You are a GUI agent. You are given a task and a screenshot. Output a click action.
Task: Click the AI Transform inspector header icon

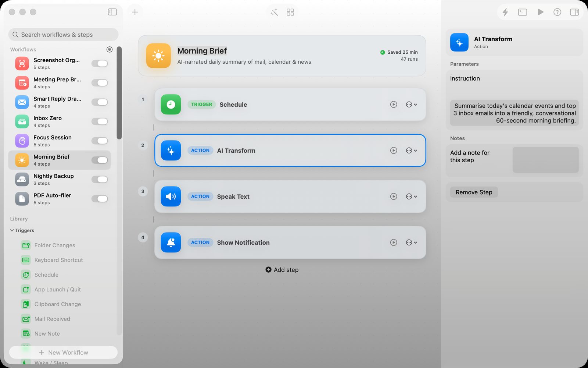click(x=459, y=42)
